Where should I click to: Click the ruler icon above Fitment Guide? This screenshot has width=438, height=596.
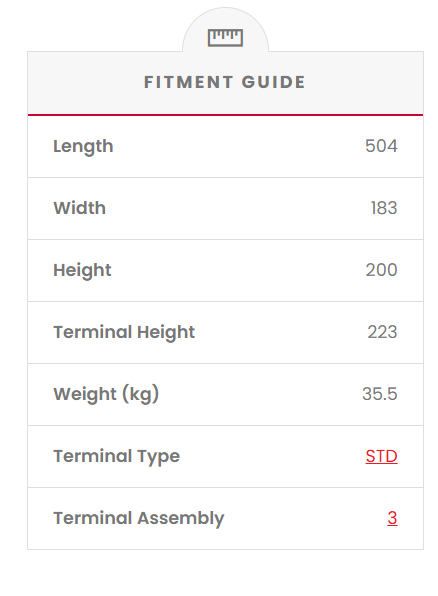pyautogui.click(x=225, y=38)
